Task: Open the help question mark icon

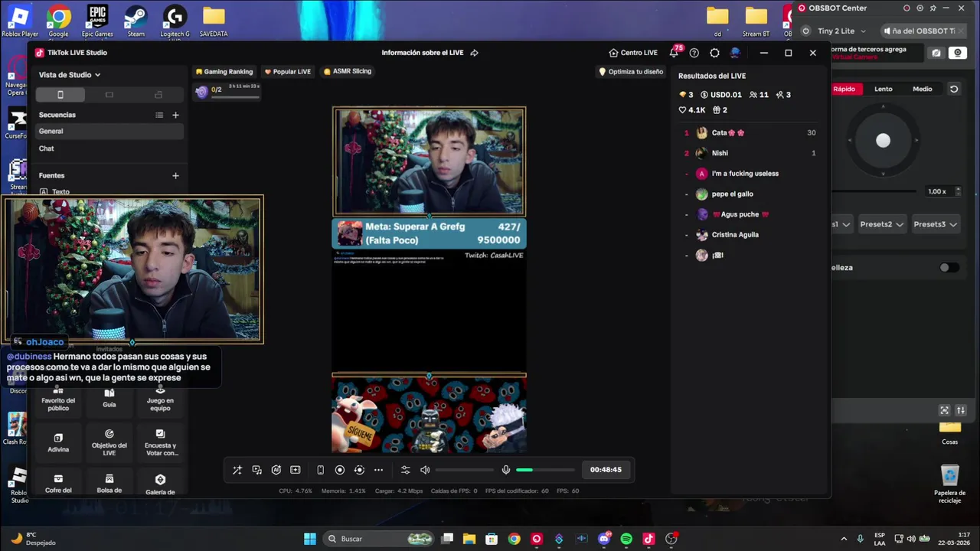Action: 694,53
